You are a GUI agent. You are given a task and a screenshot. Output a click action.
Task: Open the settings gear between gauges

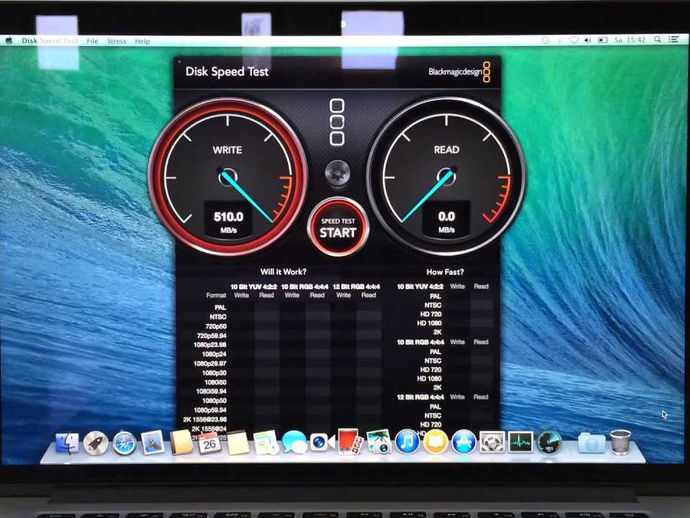tap(338, 173)
